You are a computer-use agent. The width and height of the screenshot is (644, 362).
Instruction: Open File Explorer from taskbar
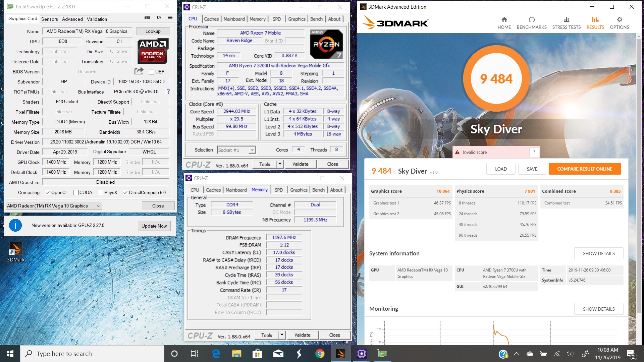(x=237, y=354)
